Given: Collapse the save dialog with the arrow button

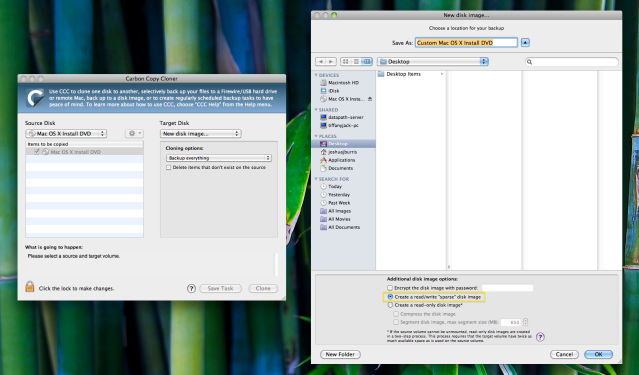Looking at the screenshot, I should [x=525, y=42].
